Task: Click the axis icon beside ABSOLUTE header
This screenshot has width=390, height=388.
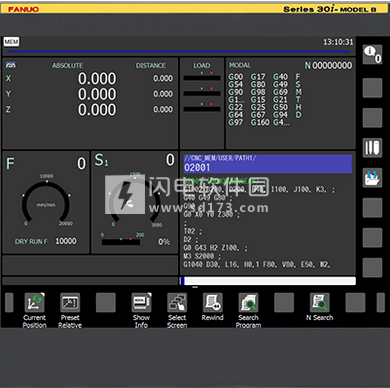Action: pos(10,65)
